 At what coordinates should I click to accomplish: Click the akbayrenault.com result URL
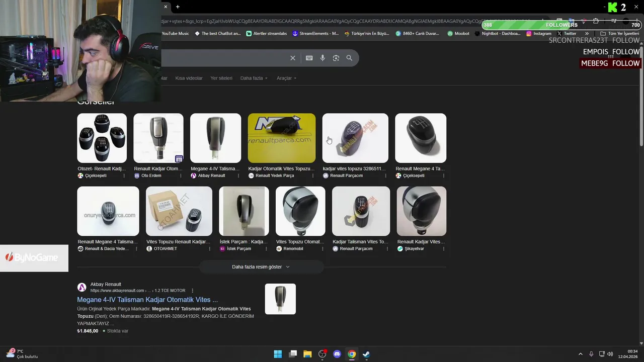[x=138, y=291]
